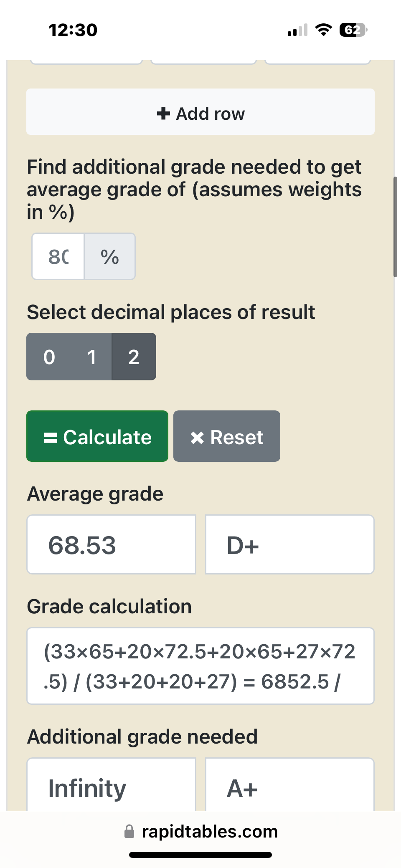Screen dimensions: 401x868
Task: Tap the battery indicator icon
Action: [353, 30]
